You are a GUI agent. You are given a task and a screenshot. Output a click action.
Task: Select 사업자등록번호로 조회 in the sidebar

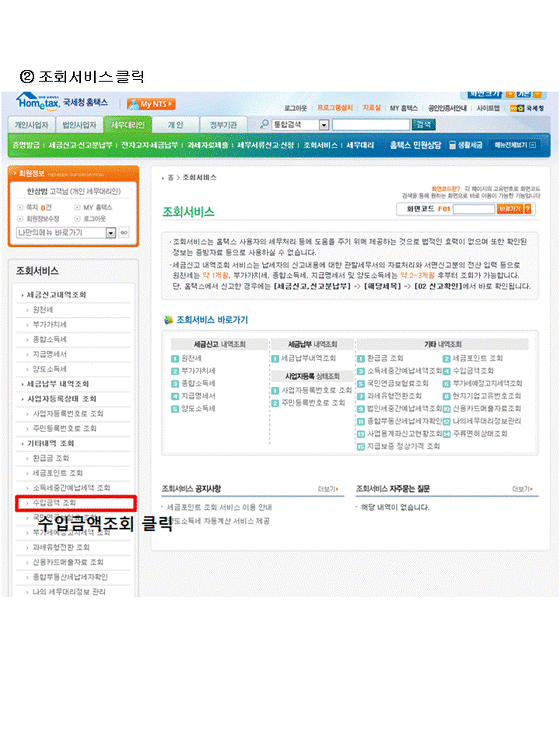click(x=68, y=413)
